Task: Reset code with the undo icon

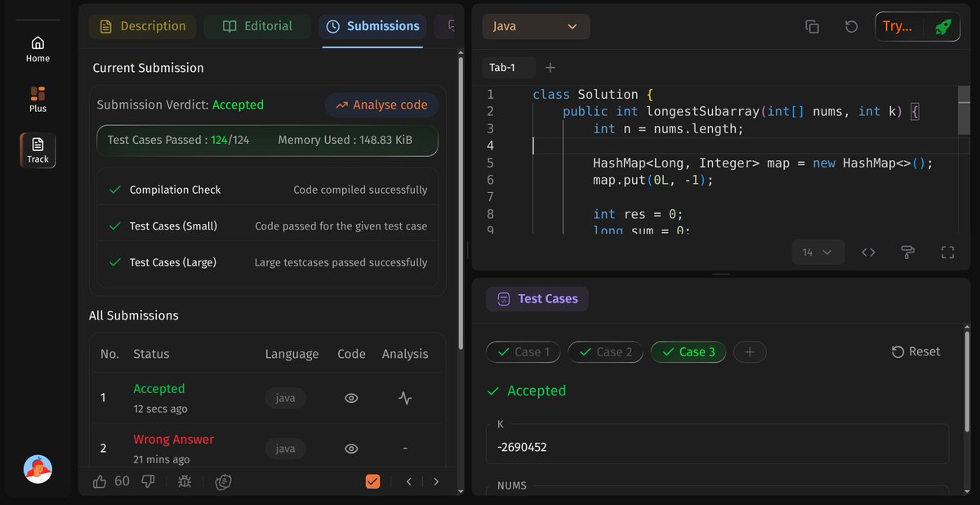Action: (x=851, y=26)
